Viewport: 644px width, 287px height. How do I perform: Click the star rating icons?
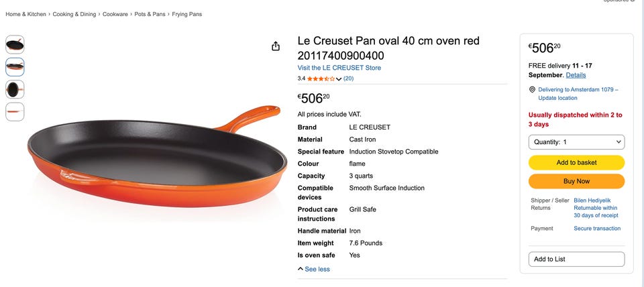coord(321,78)
